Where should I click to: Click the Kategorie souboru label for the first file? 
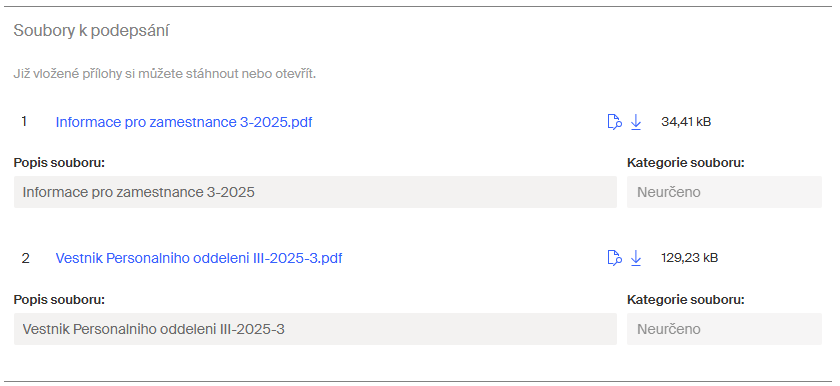tap(686, 163)
